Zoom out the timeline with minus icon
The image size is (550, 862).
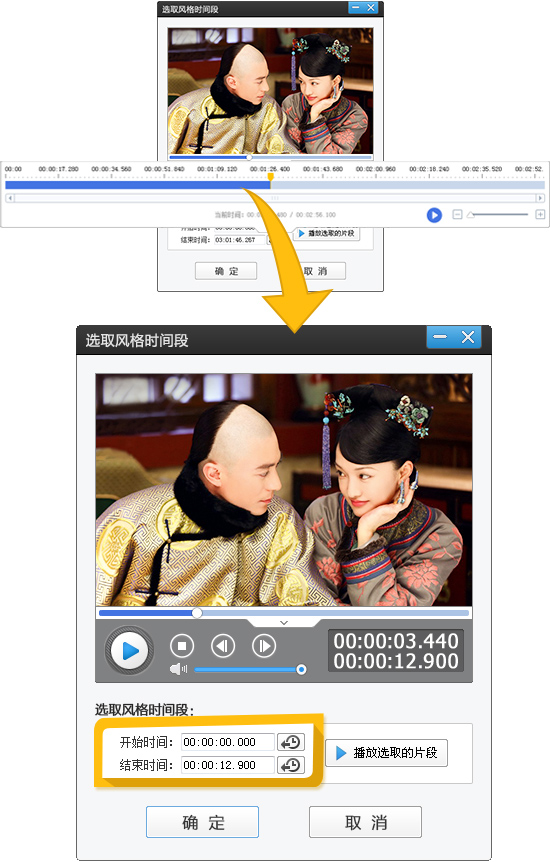[457, 214]
